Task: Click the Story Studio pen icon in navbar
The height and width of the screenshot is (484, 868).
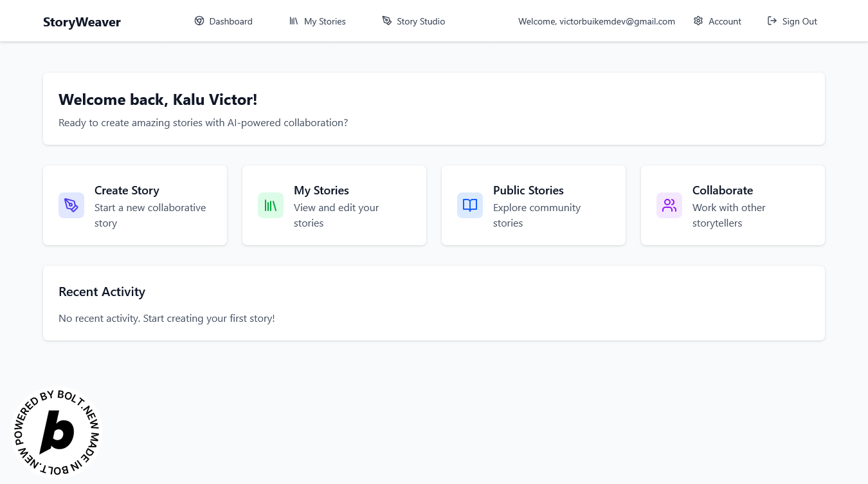Action: [386, 21]
